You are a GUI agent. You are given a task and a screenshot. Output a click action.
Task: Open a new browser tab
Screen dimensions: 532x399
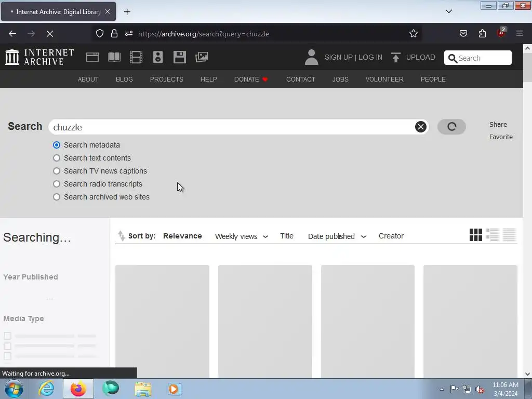tap(127, 12)
